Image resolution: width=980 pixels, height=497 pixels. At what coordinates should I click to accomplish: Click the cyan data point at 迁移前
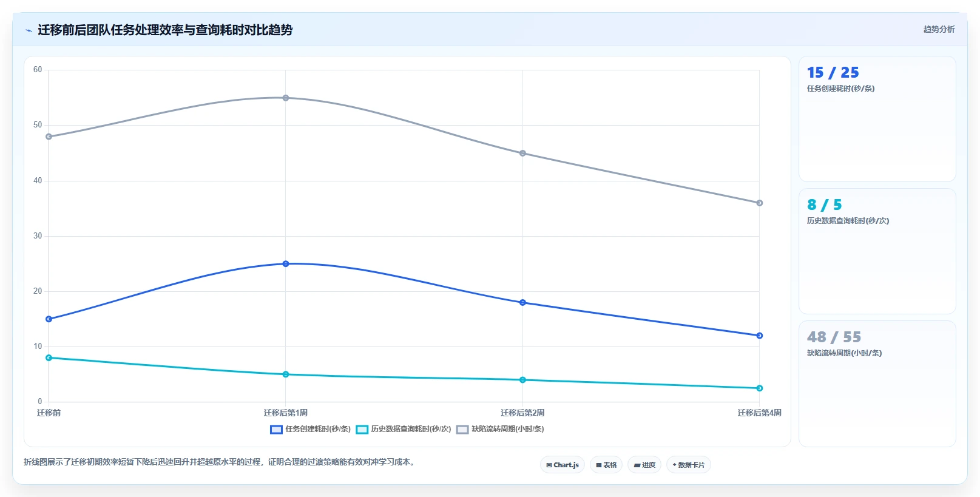tap(49, 358)
